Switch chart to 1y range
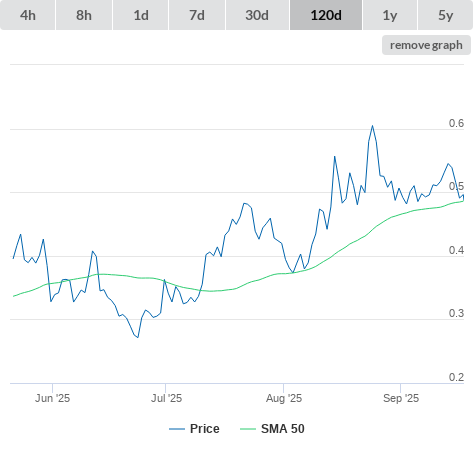Image resolution: width=474 pixels, height=455 pixels. (390, 15)
